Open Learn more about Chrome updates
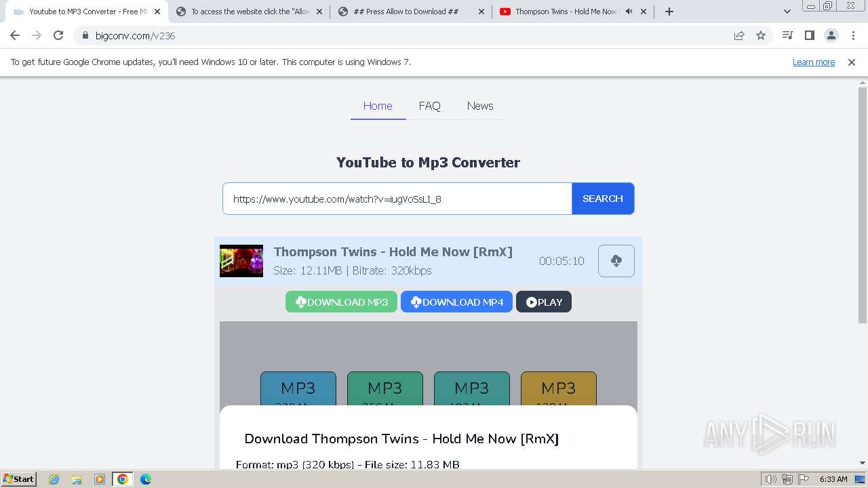868x488 pixels. [814, 62]
